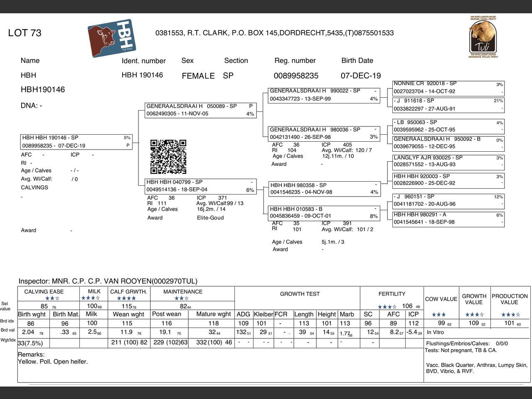Click the Calving Ease star rating
Image resolution: width=532 pixels, height=399 pixels.
pos(52,298)
